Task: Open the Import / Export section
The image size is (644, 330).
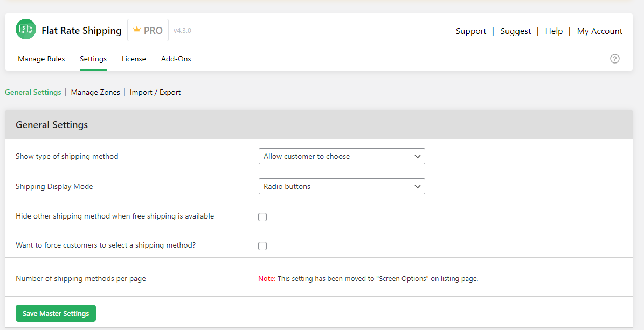Action: tap(155, 93)
